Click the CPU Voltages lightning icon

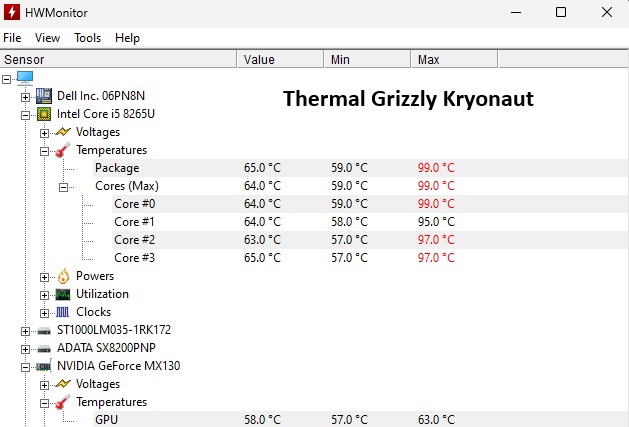coord(62,132)
